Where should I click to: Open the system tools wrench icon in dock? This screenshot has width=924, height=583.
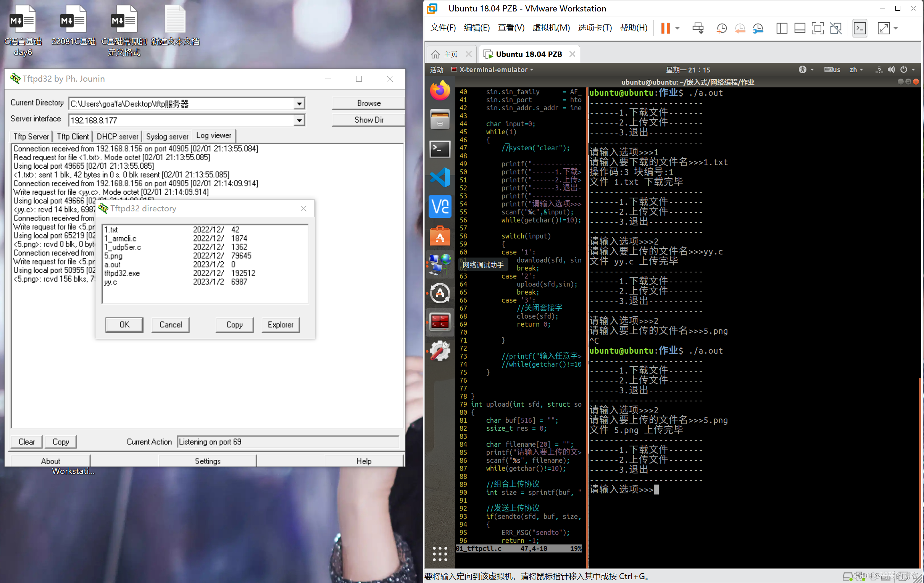439,351
